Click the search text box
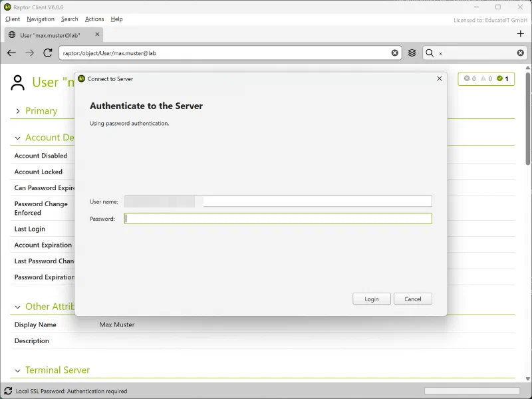 point(475,53)
